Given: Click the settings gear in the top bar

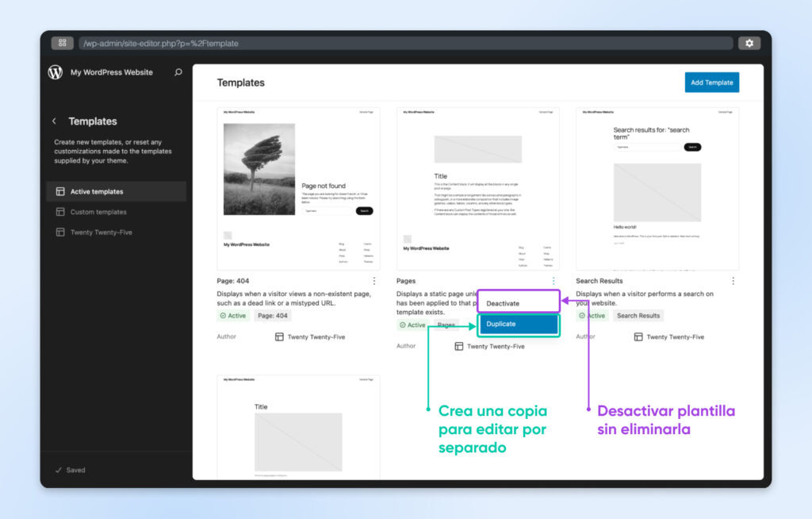Looking at the screenshot, I should [749, 43].
